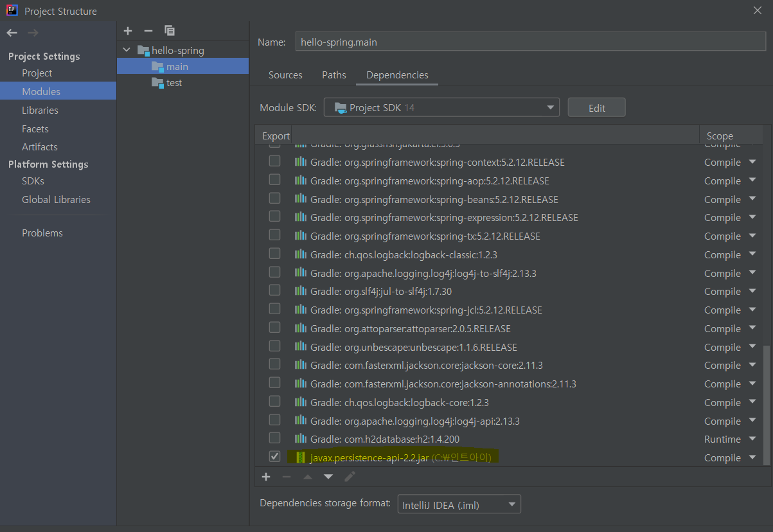Screen dimensions: 773x532
Task: Move dependency up with up arrow icon
Action: 308,477
